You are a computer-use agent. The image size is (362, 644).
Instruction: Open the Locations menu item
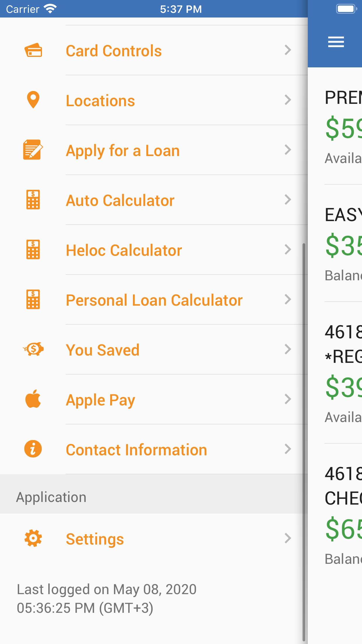pos(101,101)
